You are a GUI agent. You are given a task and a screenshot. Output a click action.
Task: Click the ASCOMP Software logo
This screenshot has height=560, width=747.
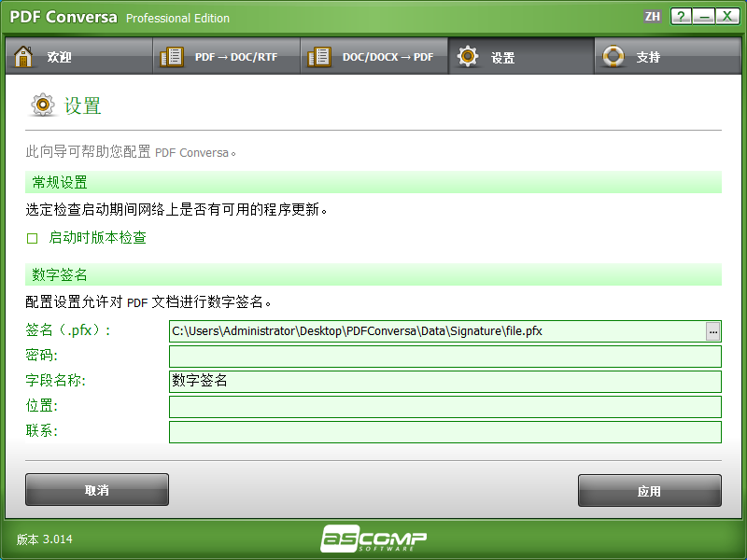(x=373, y=539)
